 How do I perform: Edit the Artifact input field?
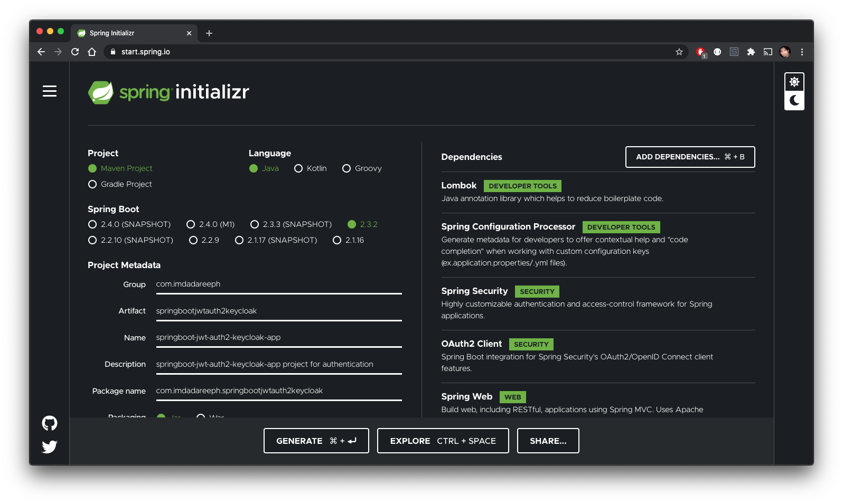click(x=279, y=311)
